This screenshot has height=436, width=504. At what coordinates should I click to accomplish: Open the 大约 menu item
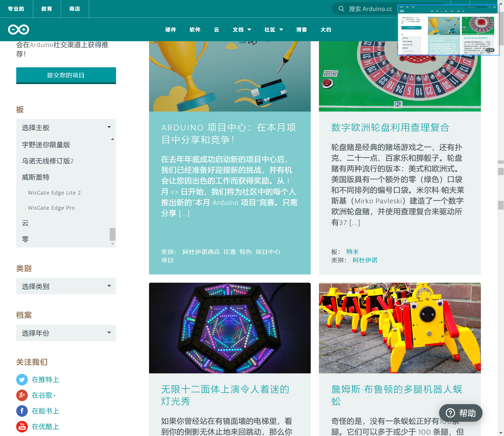[x=326, y=30]
